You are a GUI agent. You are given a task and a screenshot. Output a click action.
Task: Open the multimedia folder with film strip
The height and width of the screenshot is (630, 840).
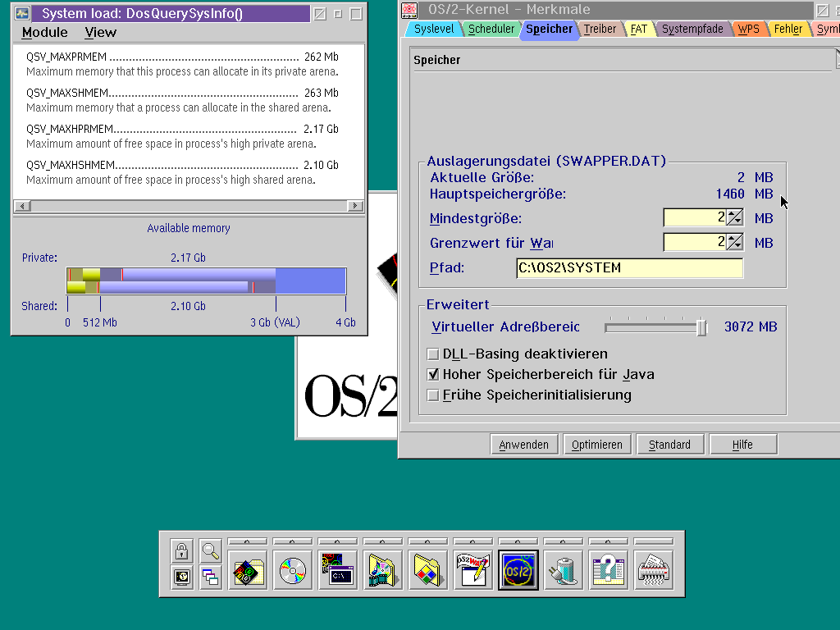[x=382, y=571]
